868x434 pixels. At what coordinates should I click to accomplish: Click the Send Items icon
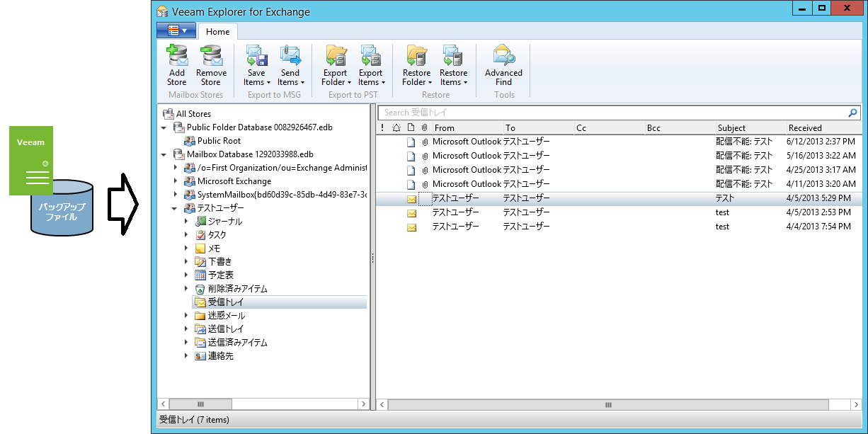pos(290,56)
